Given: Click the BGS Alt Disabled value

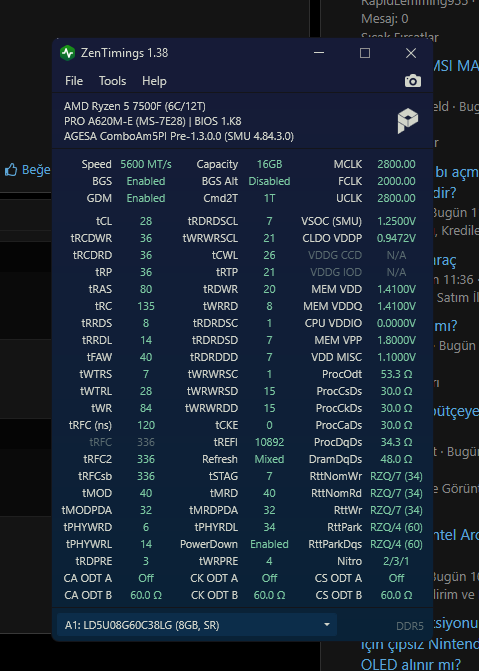Looking at the screenshot, I should point(269,181).
